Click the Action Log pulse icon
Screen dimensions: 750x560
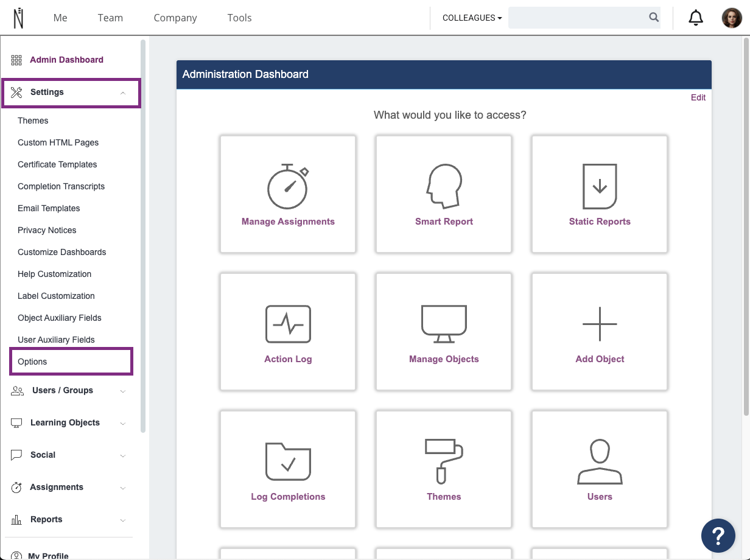click(288, 324)
